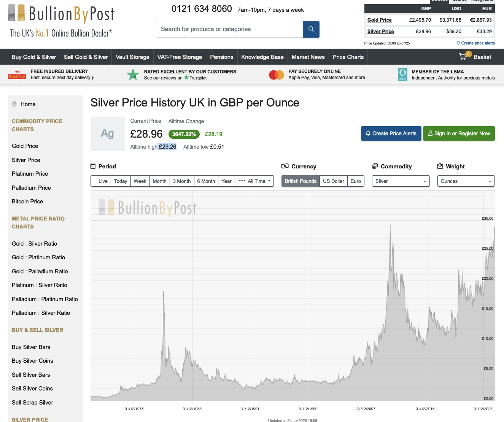Open Sell Silver Bars link
Screen dimensions: 504x422
pyautogui.click(x=31, y=375)
